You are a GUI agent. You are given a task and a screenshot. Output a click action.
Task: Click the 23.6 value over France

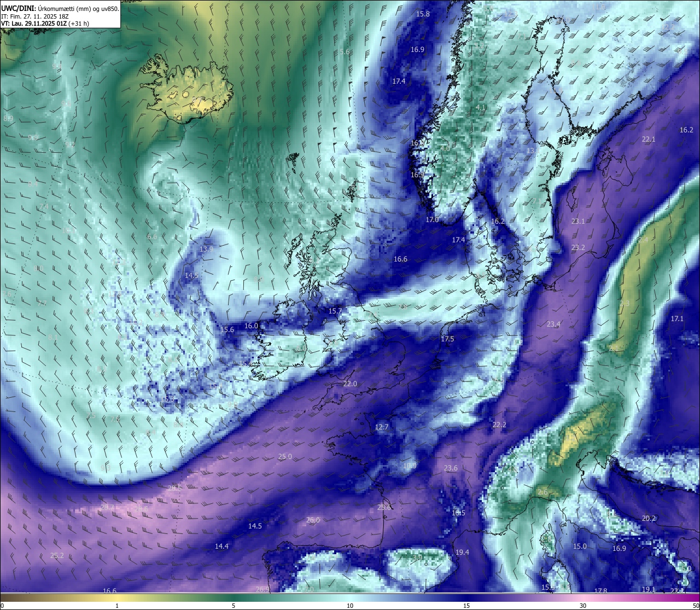[451, 468]
